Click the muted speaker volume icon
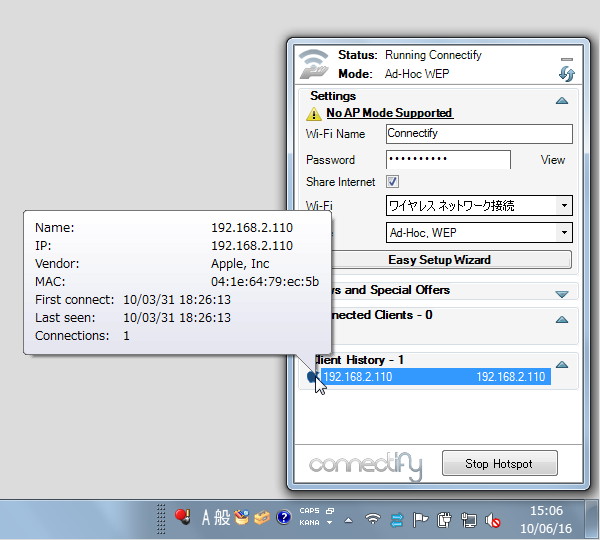Screen dimensions: 600x540 point(492,520)
